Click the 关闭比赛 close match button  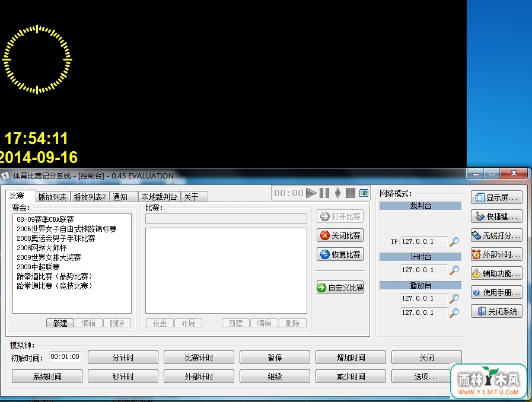(x=340, y=235)
